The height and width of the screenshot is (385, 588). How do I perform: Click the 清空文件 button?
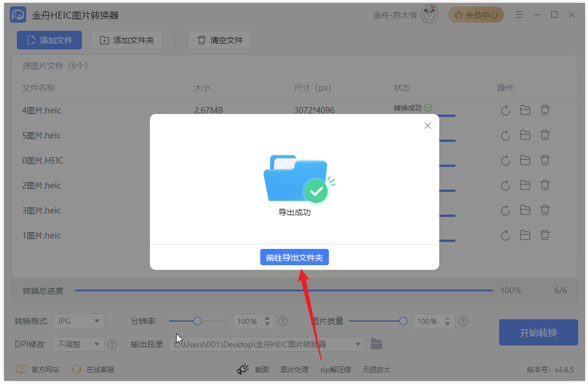pyautogui.click(x=220, y=40)
